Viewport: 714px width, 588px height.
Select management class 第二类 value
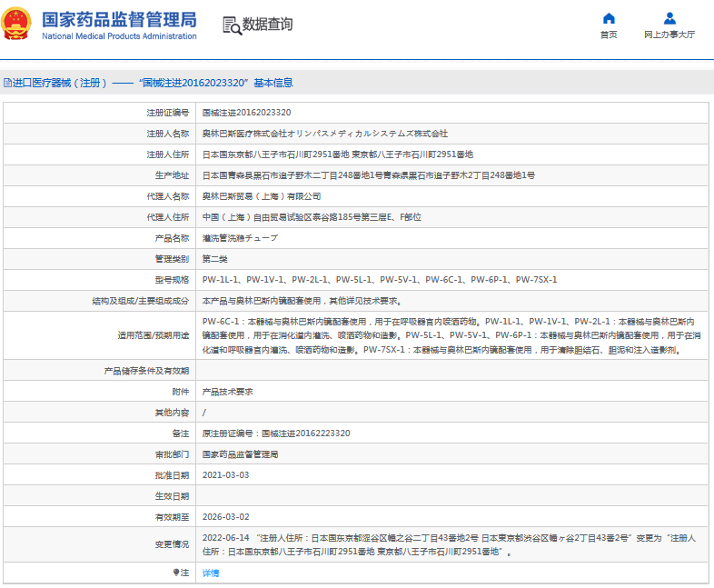(x=214, y=259)
